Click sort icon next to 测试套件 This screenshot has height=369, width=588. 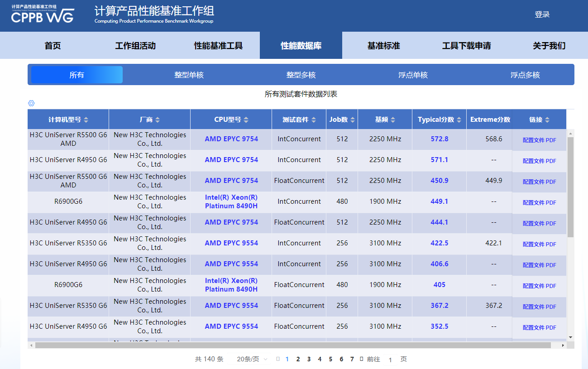pos(313,120)
